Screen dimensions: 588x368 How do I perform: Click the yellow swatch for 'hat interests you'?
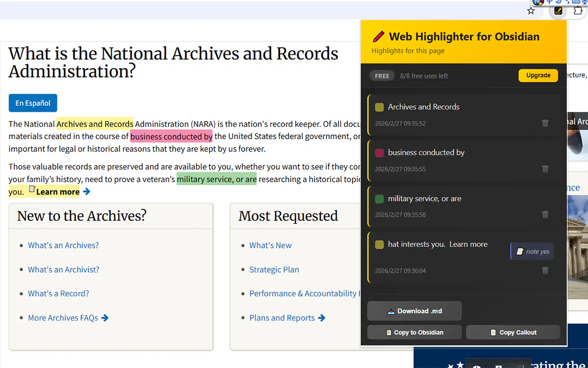tap(379, 245)
